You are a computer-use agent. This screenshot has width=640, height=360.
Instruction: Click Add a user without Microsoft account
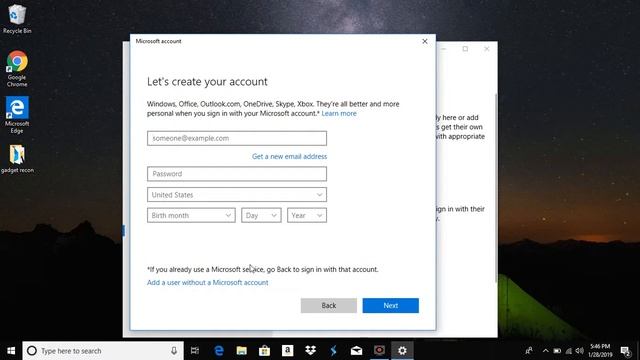[x=208, y=282]
